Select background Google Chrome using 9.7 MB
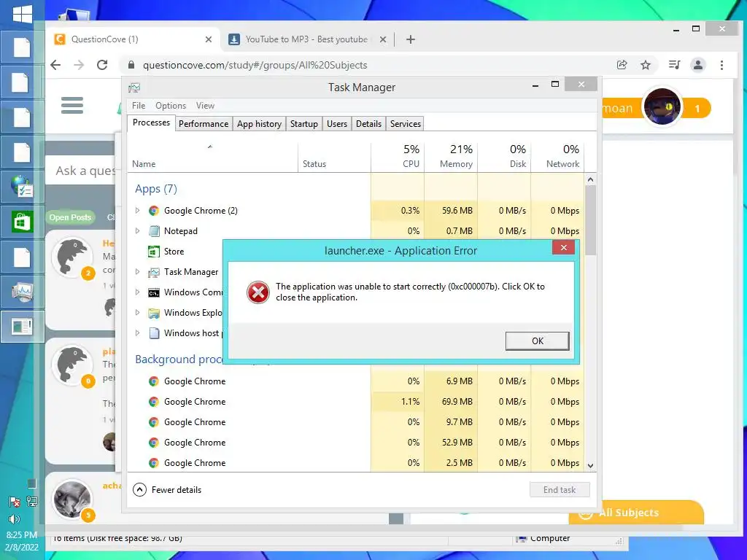This screenshot has width=747, height=560. click(x=355, y=422)
